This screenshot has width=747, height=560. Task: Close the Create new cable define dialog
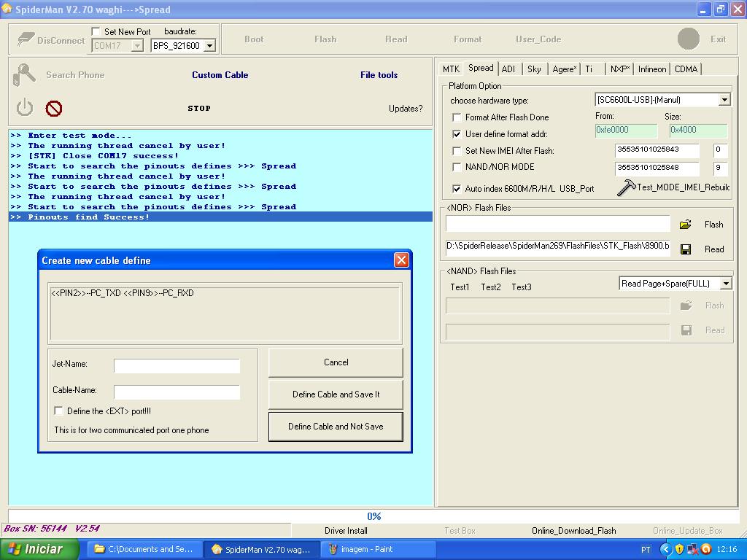(400, 260)
